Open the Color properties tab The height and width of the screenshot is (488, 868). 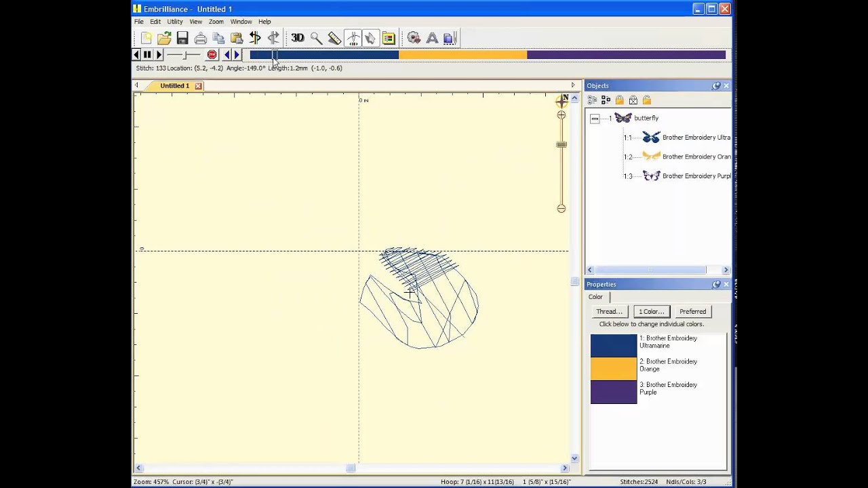[x=595, y=297]
